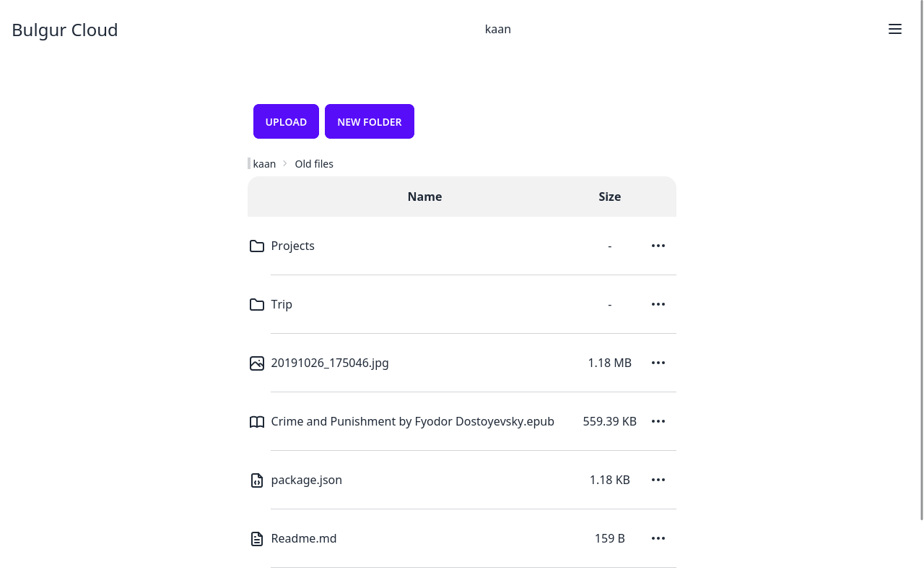Screen dimensions: 924x578
Task: Open three-dot menu for package.json
Action: (658, 480)
